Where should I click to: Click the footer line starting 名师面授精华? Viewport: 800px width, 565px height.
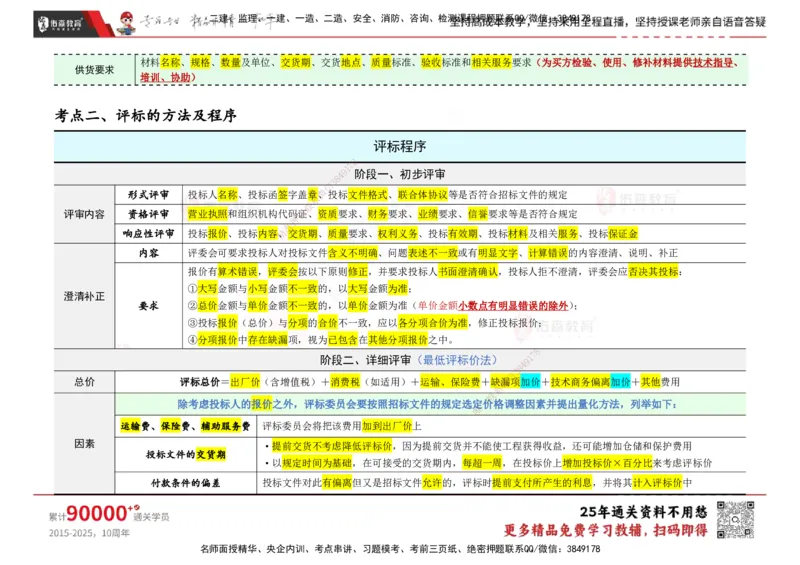[x=400, y=549]
